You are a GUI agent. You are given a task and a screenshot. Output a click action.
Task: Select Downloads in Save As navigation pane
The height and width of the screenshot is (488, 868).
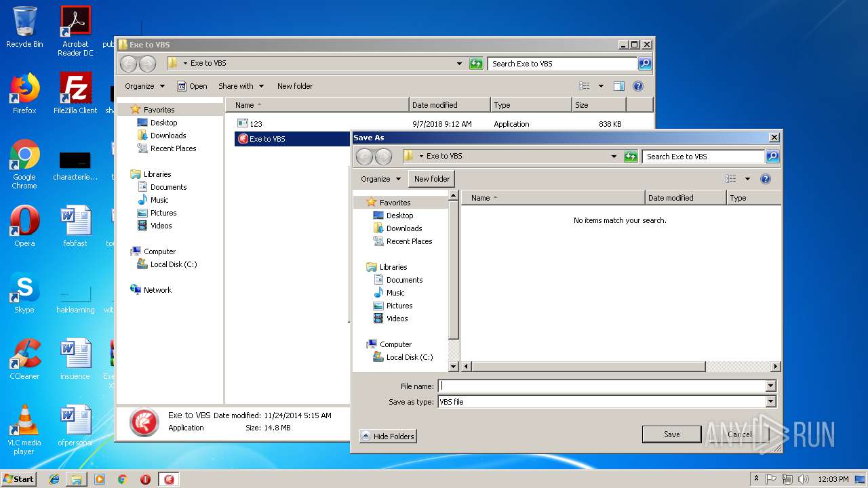(x=404, y=228)
